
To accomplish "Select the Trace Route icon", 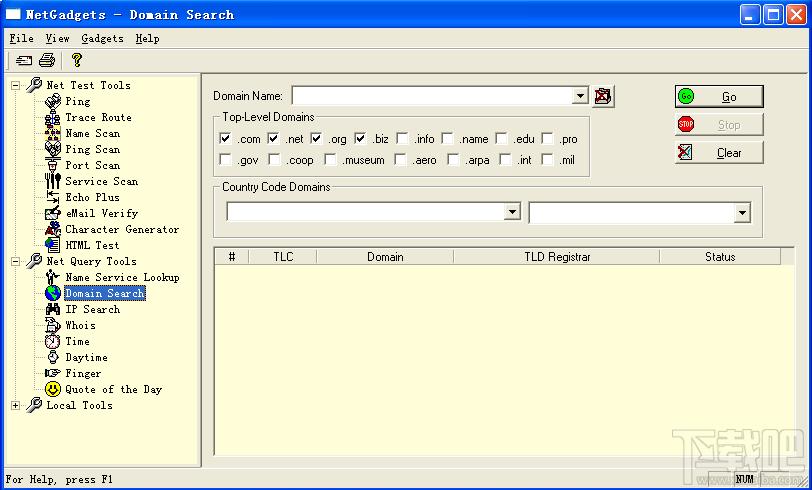I will pos(53,118).
